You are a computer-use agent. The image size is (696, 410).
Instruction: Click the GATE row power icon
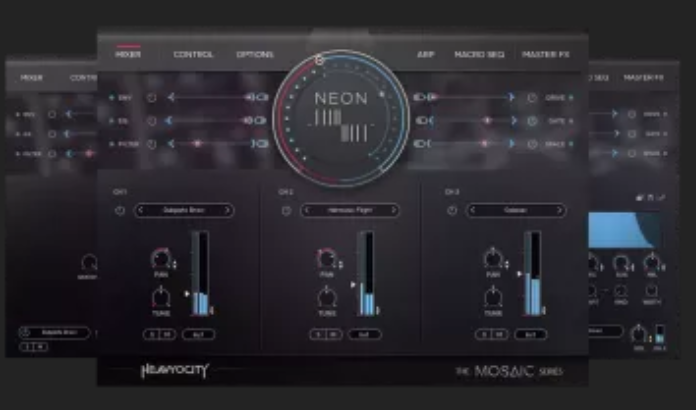[532, 121]
